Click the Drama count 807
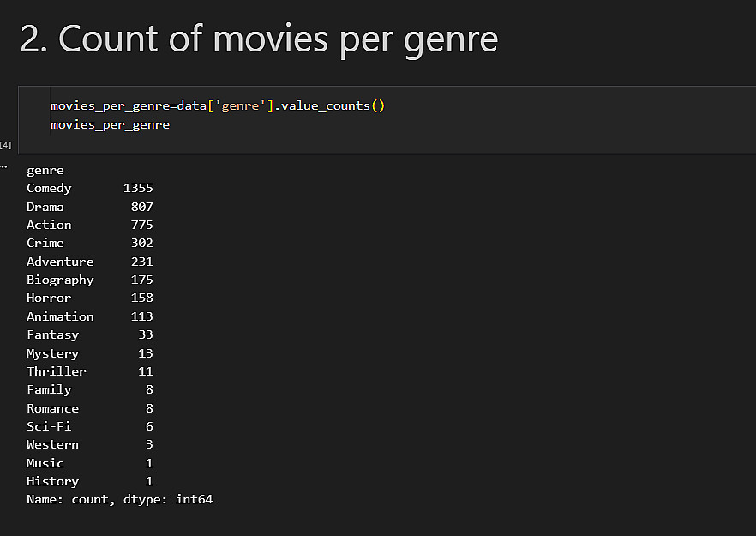Screen dimensions: 756x536 [141, 207]
